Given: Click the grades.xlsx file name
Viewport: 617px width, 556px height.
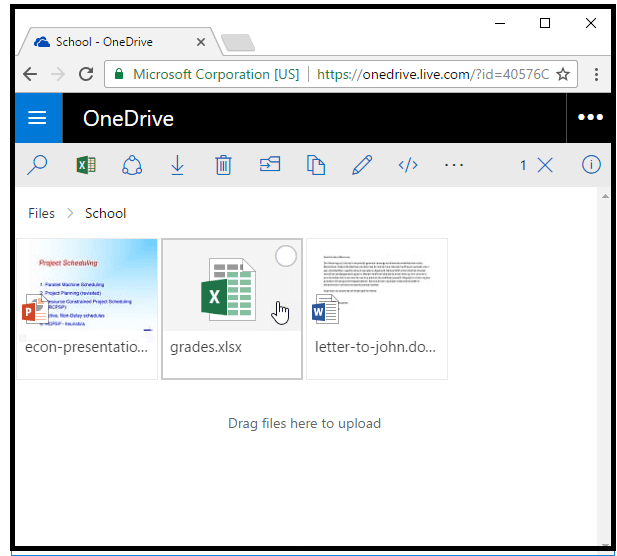Looking at the screenshot, I should (206, 347).
